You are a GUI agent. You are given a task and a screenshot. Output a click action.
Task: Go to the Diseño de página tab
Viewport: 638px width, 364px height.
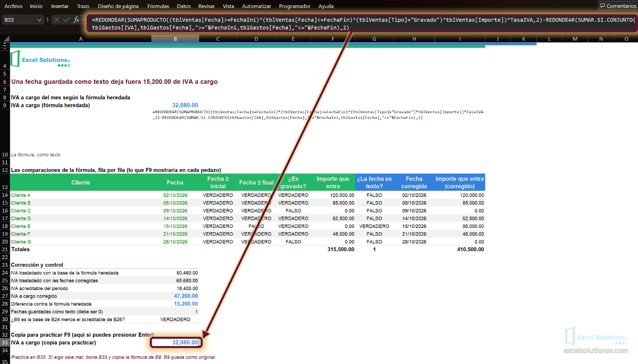pyautogui.click(x=118, y=6)
